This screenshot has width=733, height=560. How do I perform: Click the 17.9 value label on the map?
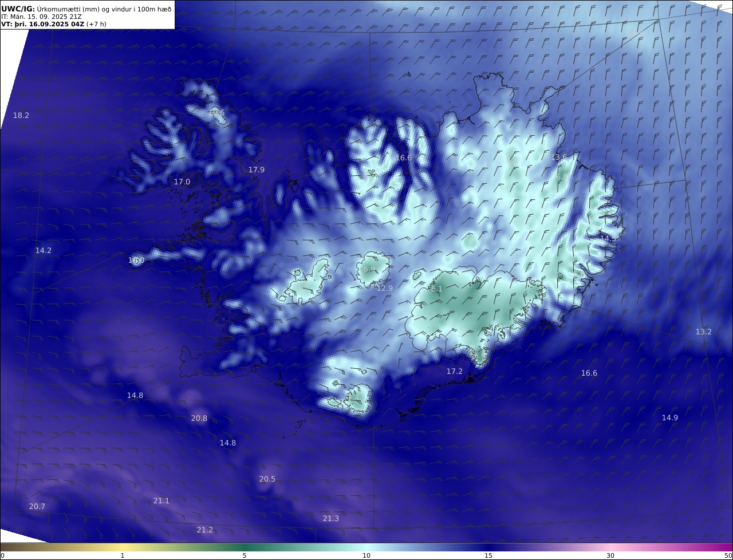coord(257,170)
